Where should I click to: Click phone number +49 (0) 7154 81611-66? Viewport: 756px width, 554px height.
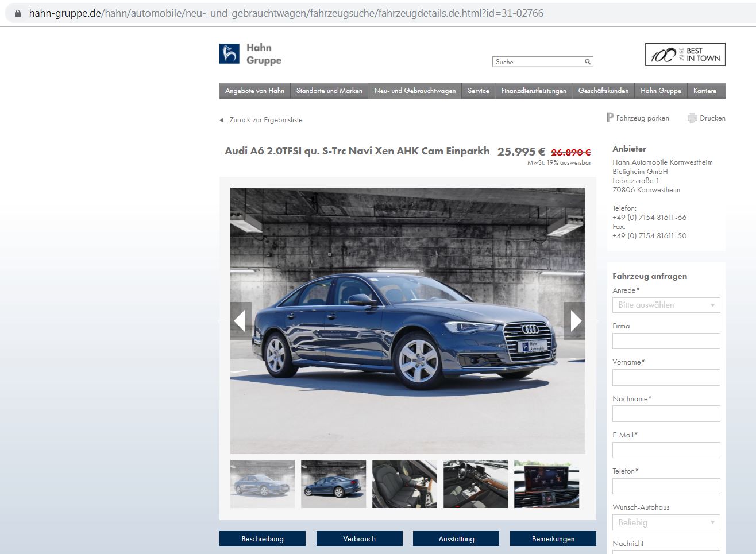(649, 218)
